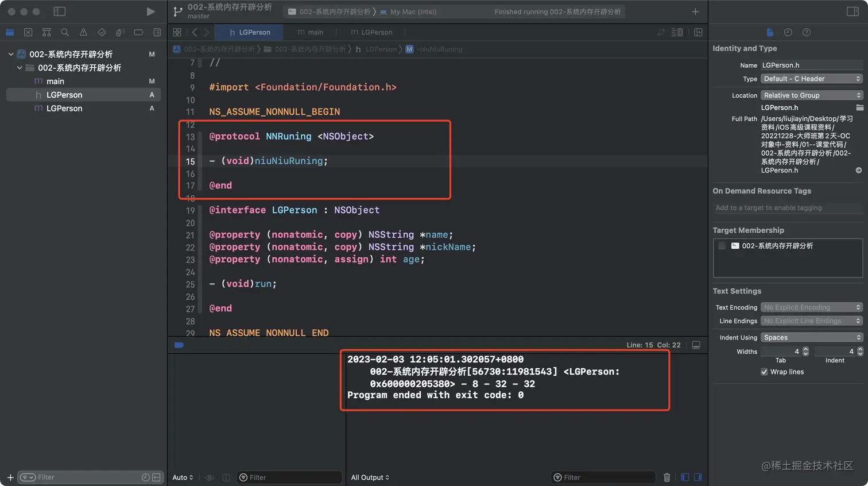Open the Debug navigator icon
Image resolution: width=868 pixels, height=486 pixels.
coord(120,32)
